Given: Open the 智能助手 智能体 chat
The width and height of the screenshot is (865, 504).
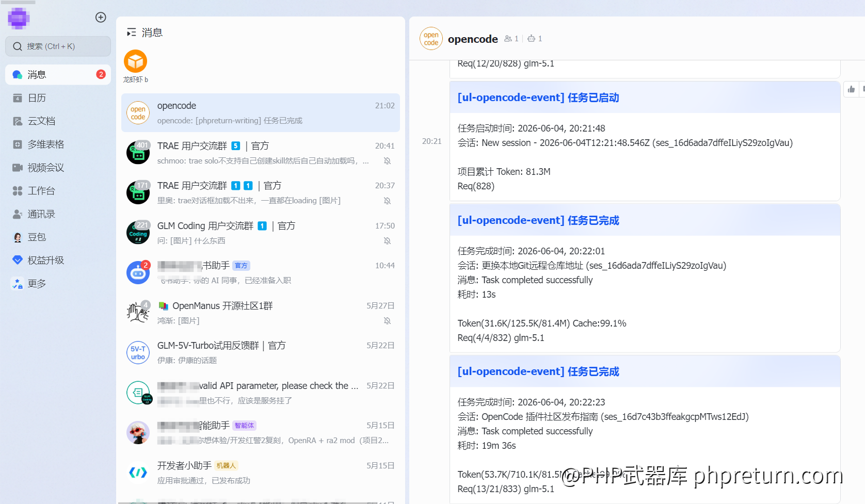Looking at the screenshot, I should click(x=261, y=433).
